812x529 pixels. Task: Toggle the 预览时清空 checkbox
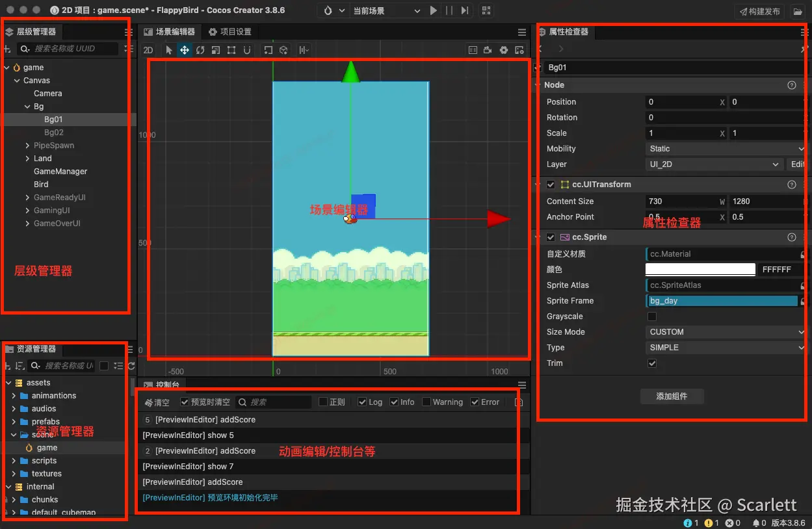(185, 402)
